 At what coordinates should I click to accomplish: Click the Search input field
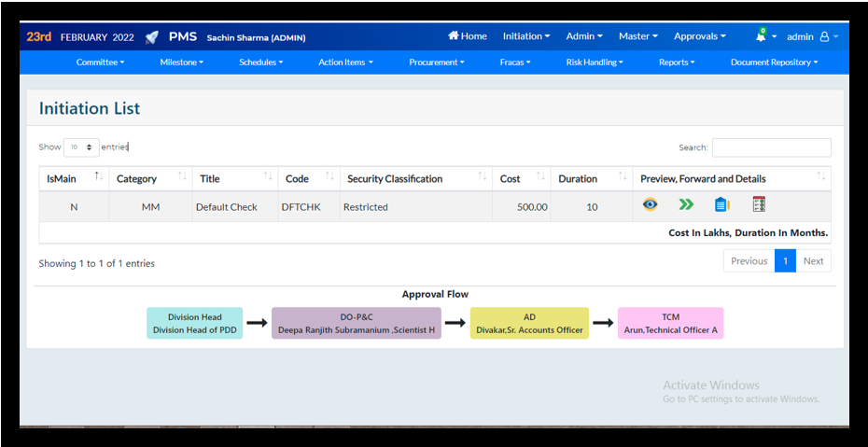(x=771, y=147)
